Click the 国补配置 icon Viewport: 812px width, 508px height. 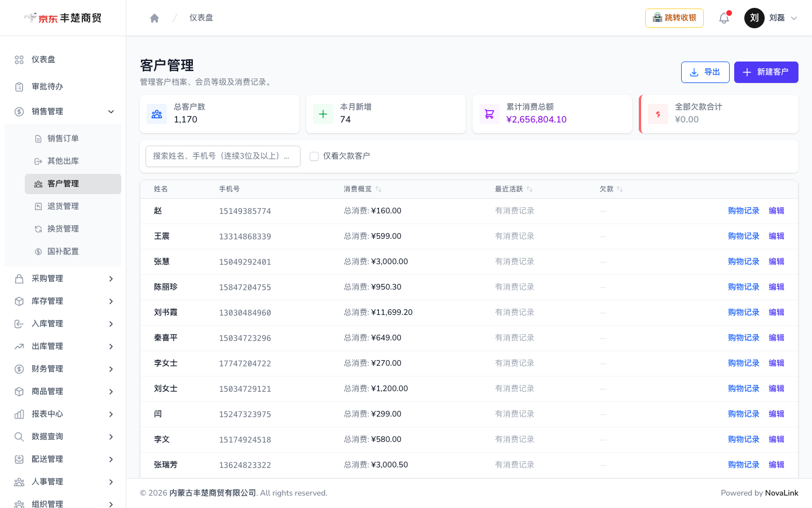38,252
